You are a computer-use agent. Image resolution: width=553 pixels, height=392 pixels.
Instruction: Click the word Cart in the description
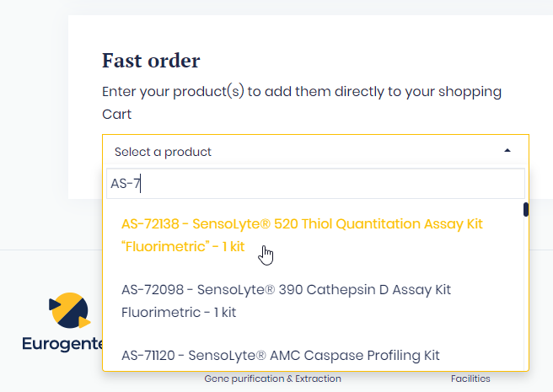[117, 114]
